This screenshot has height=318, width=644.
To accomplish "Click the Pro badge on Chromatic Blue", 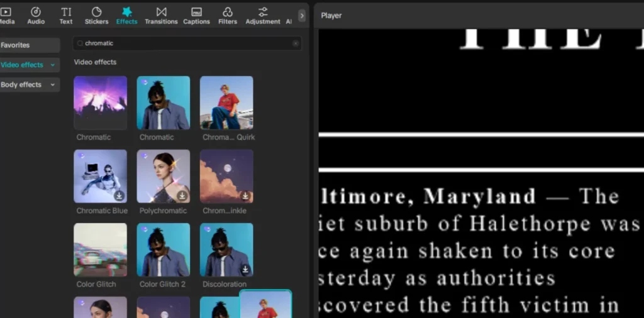I will pyautogui.click(x=81, y=156).
